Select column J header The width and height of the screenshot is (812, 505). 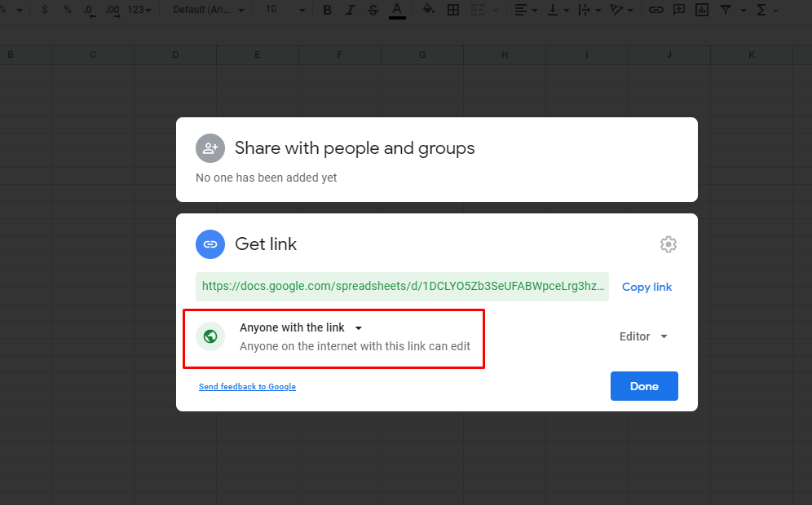point(669,55)
